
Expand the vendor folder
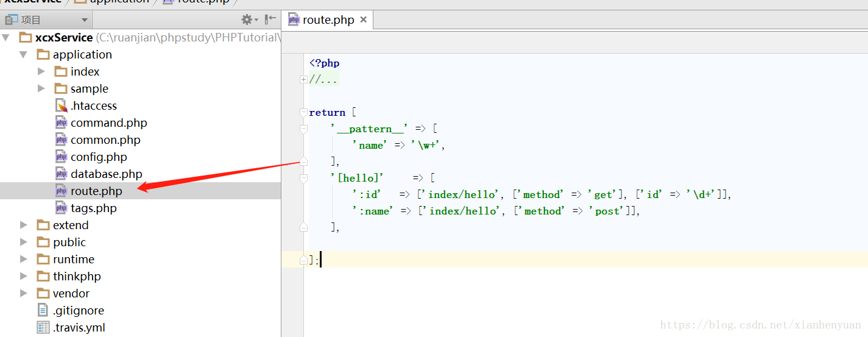(x=23, y=293)
